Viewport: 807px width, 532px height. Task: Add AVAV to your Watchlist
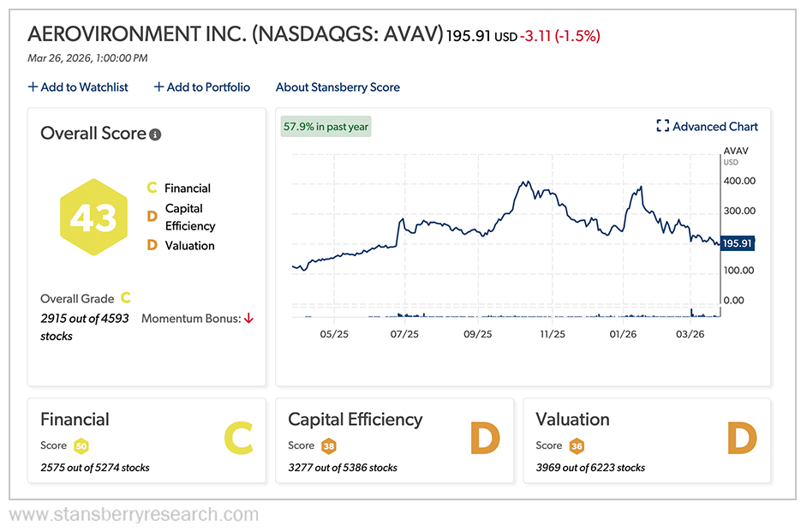[83, 87]
